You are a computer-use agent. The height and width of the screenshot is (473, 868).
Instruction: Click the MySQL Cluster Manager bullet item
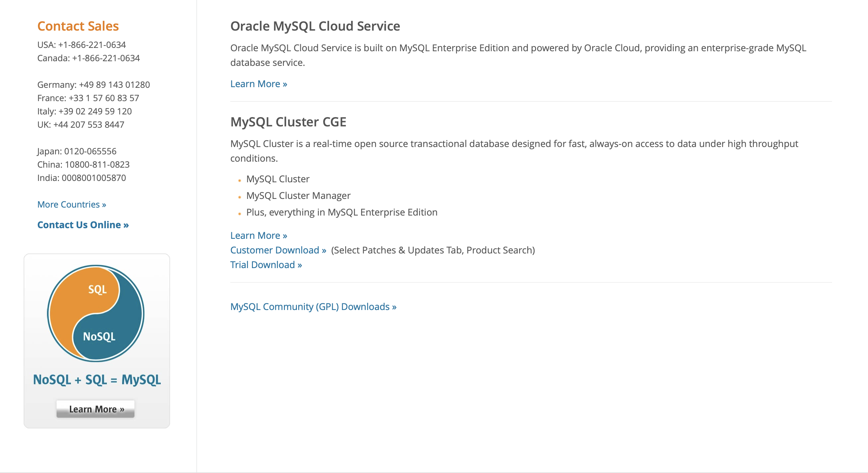(298, 196)
